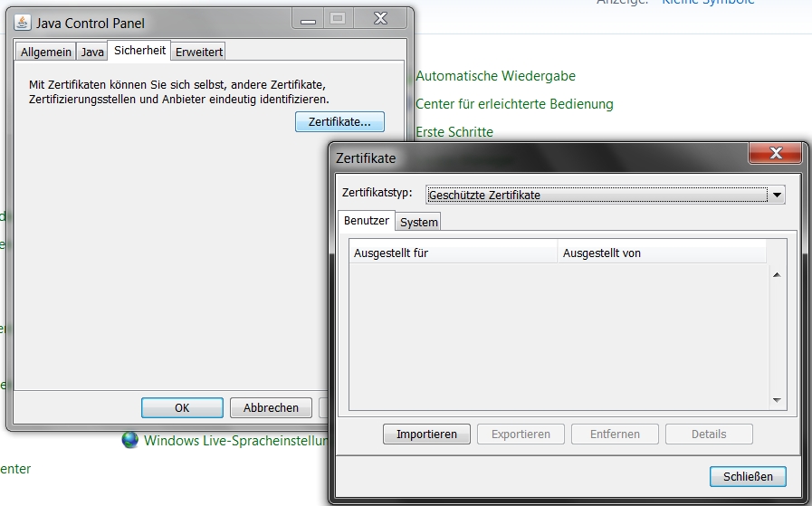Viewport: 812px width, 506px height.
Task: Select the Sicherheit tab
Action: pyautogui.click(x=139, y=50)
